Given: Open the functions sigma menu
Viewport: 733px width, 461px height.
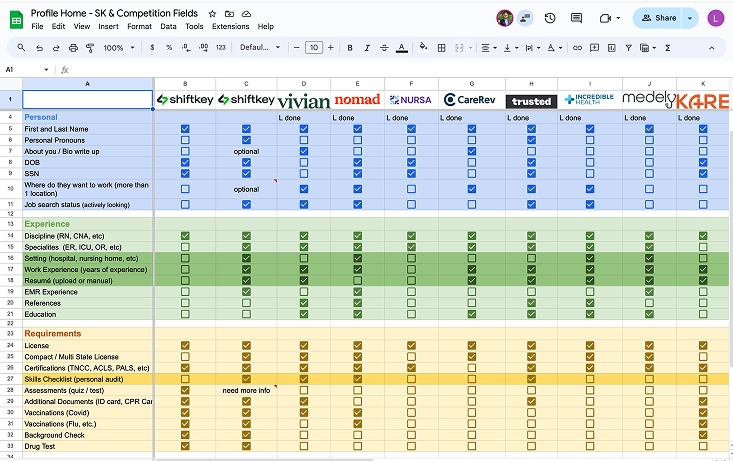Looking at the screenshot, I should coord(668,48).
